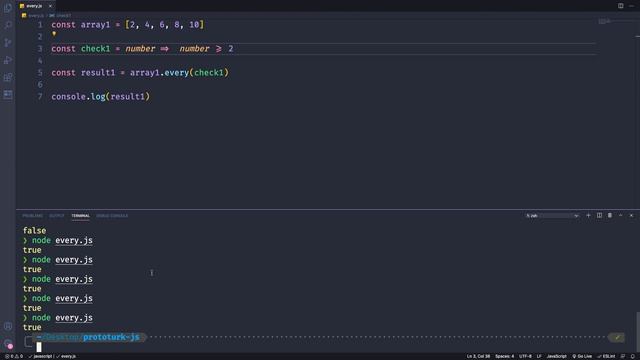This screenshot has width=640, height=360.
Task: Click the feedback icon in status bar
Action: coord(623,356)
